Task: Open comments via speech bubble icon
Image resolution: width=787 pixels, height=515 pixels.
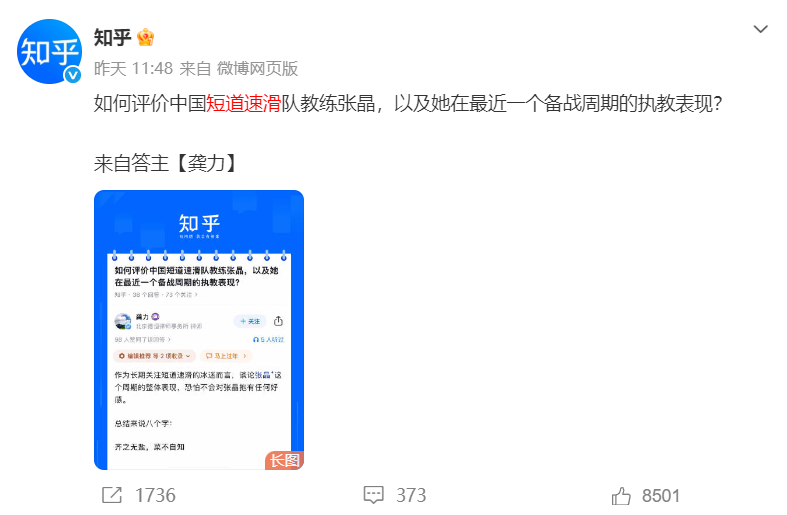Action: click(373, 495)
